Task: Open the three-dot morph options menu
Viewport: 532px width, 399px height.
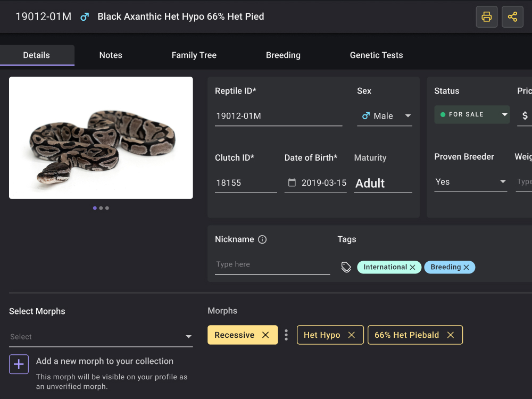Action: (x=286, y=335)
